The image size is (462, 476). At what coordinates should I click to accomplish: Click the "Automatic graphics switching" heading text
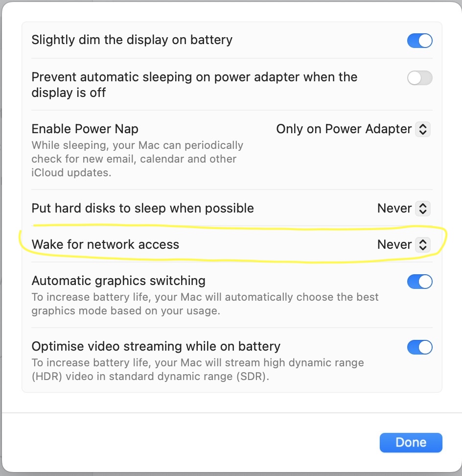(x=118, y=281)
